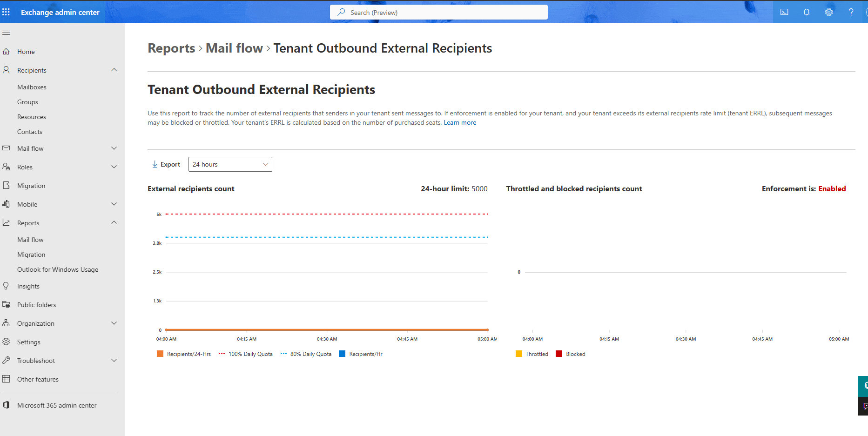The image size is (868, 436).
Task: Open Contacts under Recipients
Action: coord(30,132)
